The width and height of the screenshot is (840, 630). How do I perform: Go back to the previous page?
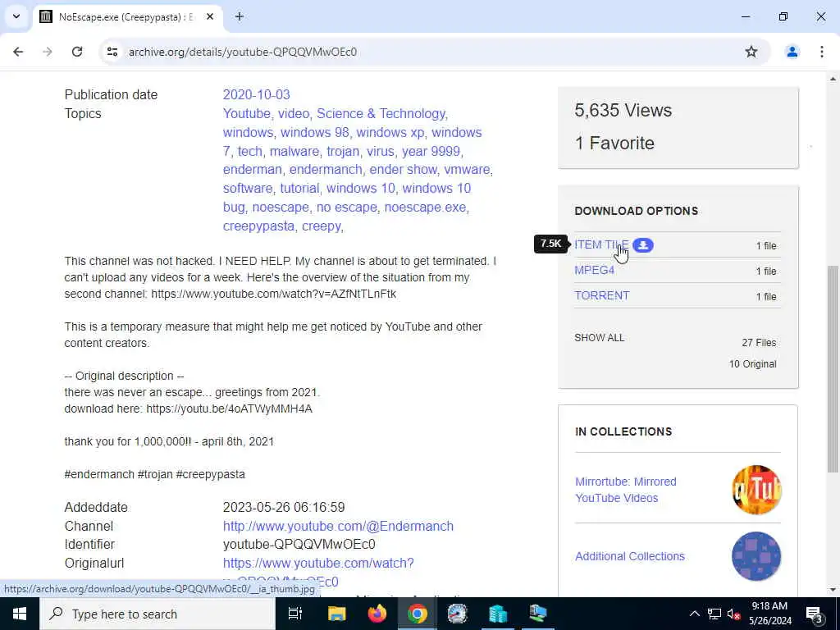[x=18, y=52]
